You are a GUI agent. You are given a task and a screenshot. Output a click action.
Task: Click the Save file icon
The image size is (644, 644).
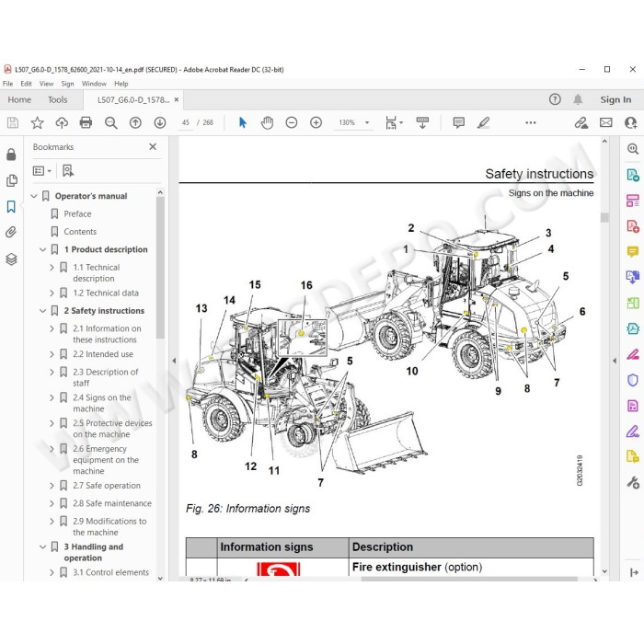[13, 122]
